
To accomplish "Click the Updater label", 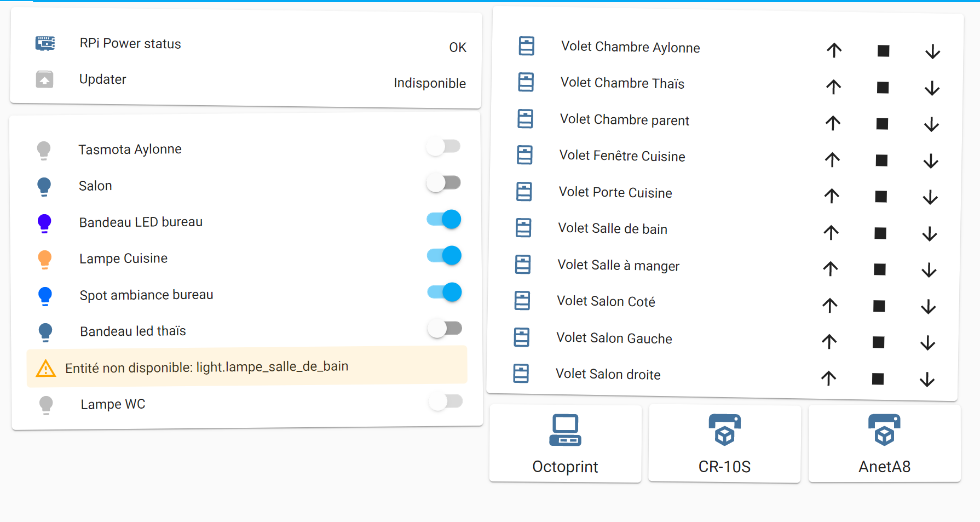I will 103,79.
